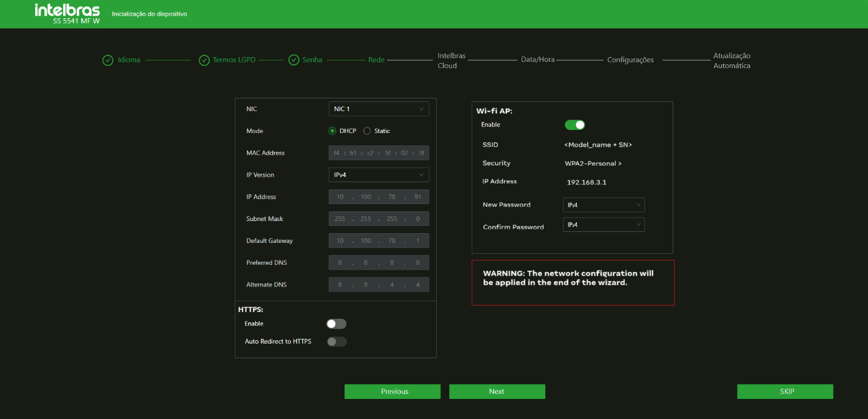This screenshot has width=868, height=419.
Task: Select the Static mode radio button
Action: [367, 131]
